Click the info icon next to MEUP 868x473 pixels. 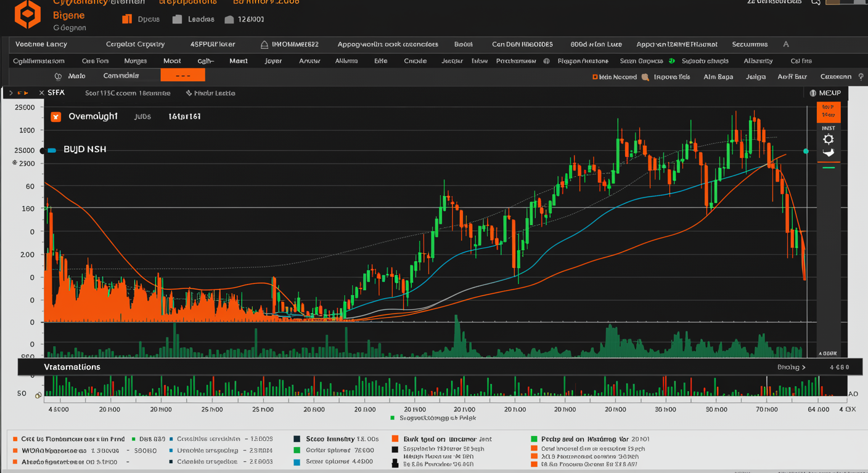click(x=813, y=93)
